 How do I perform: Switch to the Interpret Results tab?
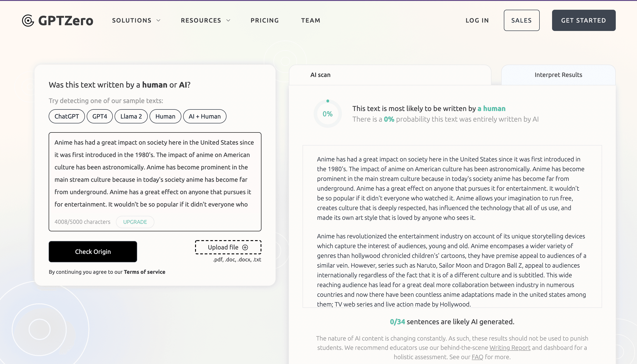[x=558, y=75]
